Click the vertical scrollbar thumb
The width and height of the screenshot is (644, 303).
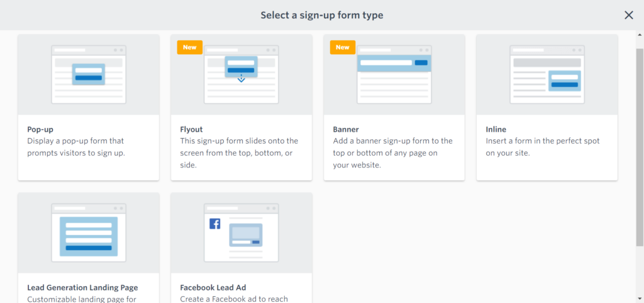(x=640, y=147)
